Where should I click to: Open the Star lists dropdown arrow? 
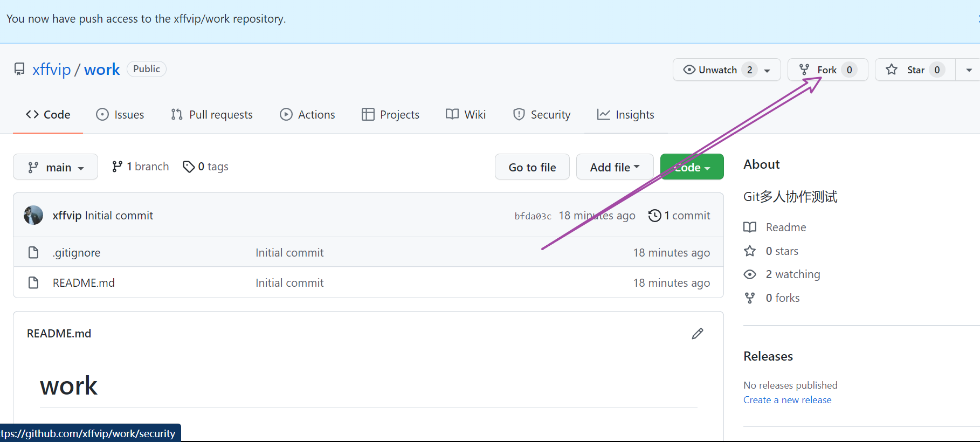coord(969,70)
